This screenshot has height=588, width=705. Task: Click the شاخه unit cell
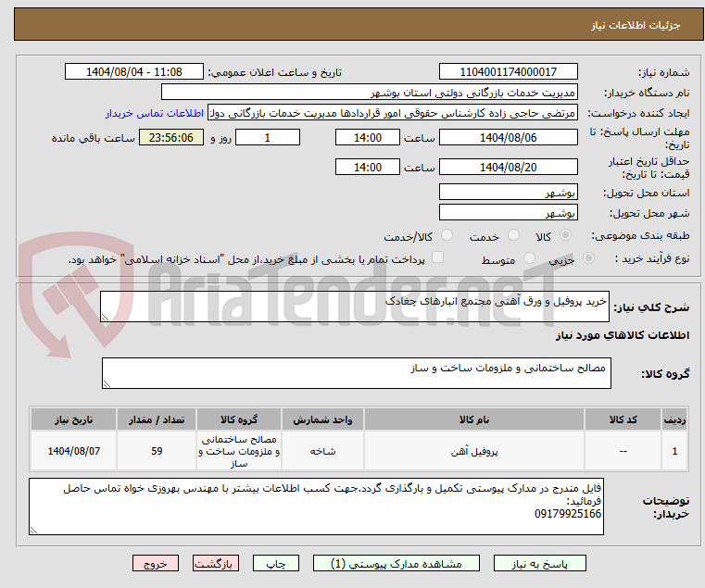coord(322,451)
